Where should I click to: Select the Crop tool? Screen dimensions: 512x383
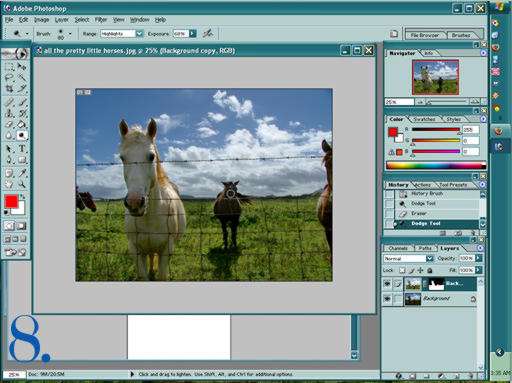pos(9,89)
